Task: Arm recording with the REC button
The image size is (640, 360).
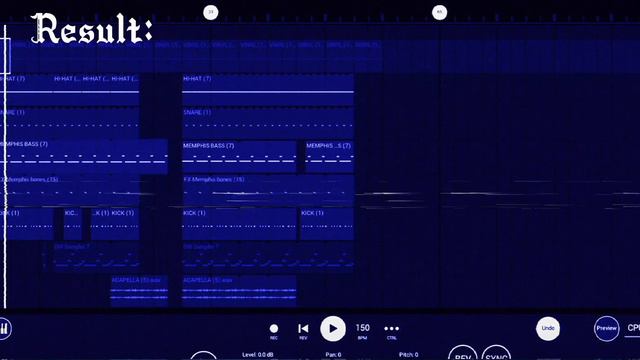Action: point(274,331)
